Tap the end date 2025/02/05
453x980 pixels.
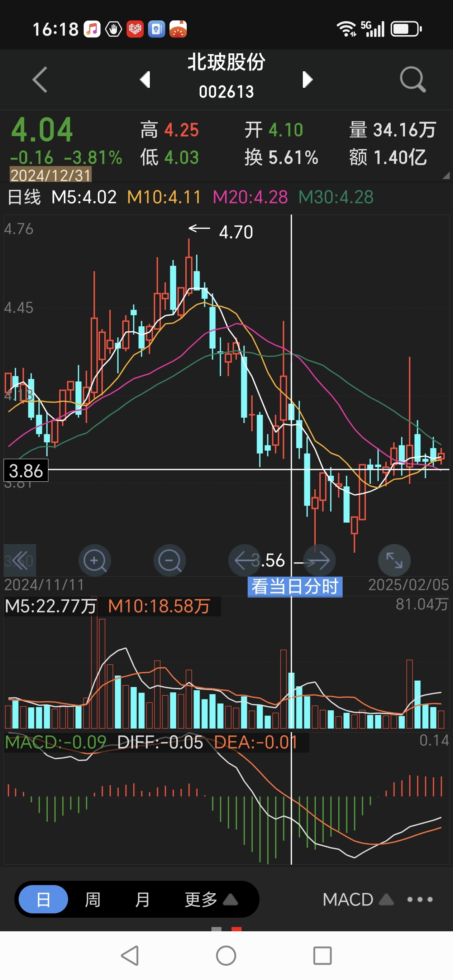coord(409,585)
